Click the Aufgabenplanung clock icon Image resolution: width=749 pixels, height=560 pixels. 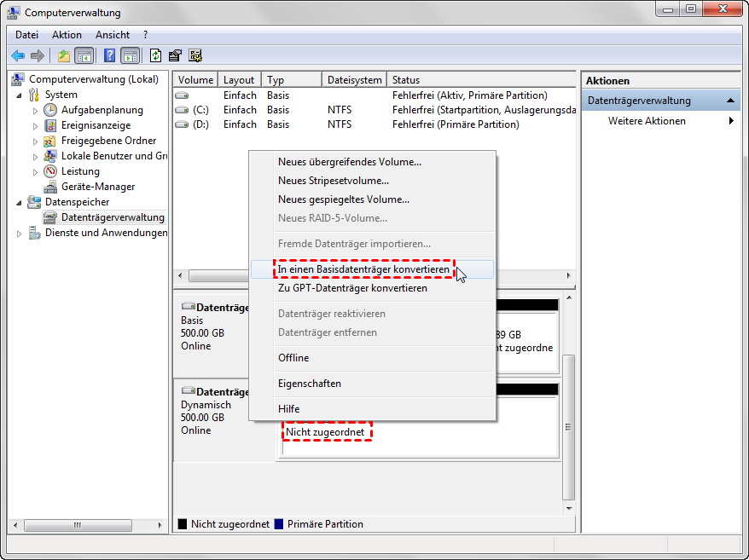[50, 110]
